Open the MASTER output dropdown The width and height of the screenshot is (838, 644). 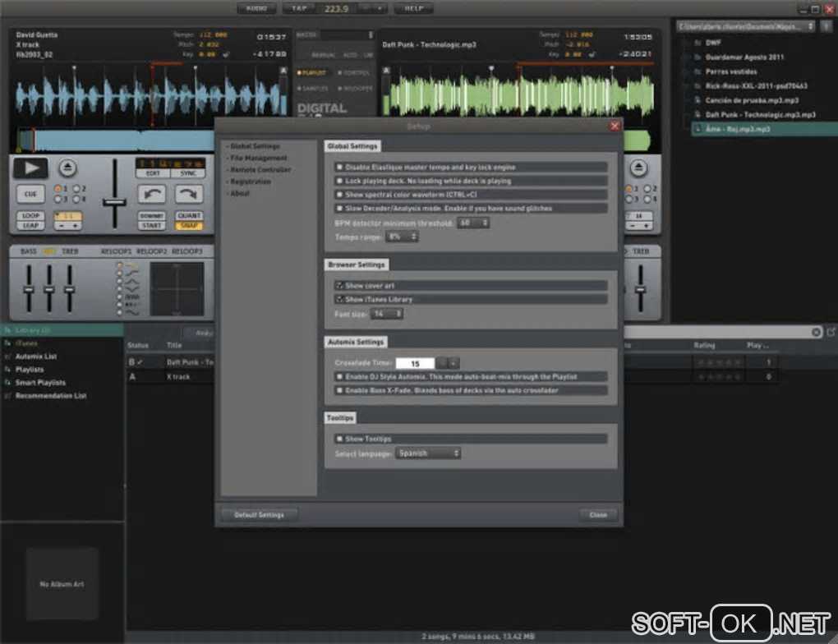(371, 34)
